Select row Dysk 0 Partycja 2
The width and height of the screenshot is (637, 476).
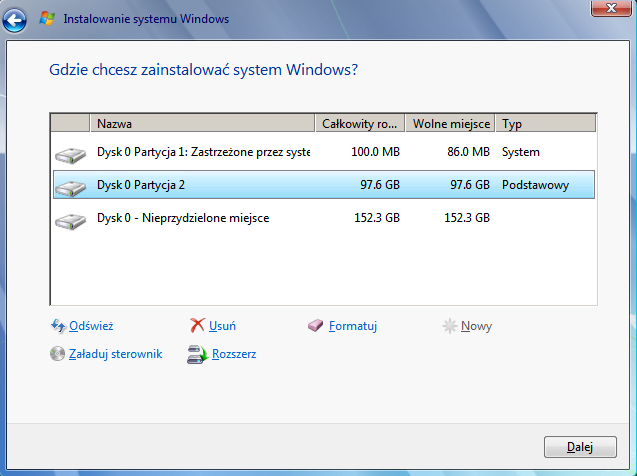pos(324,185)
